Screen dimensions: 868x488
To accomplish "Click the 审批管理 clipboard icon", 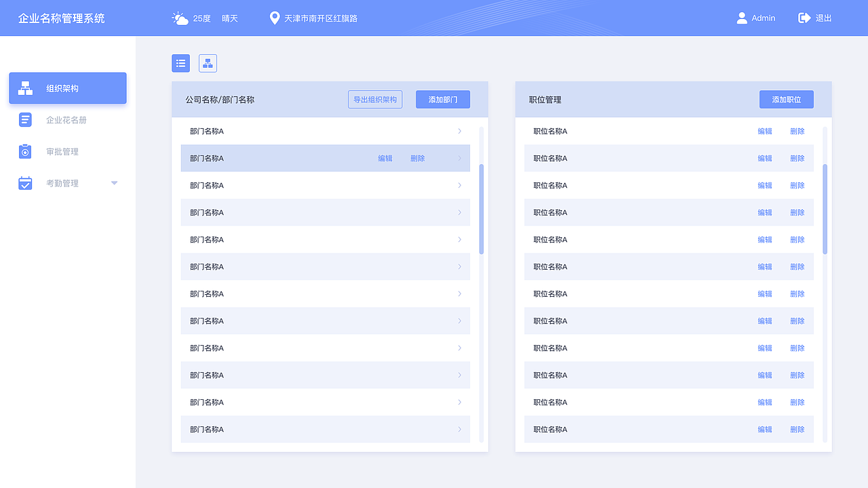I will (x=25, y=152).
